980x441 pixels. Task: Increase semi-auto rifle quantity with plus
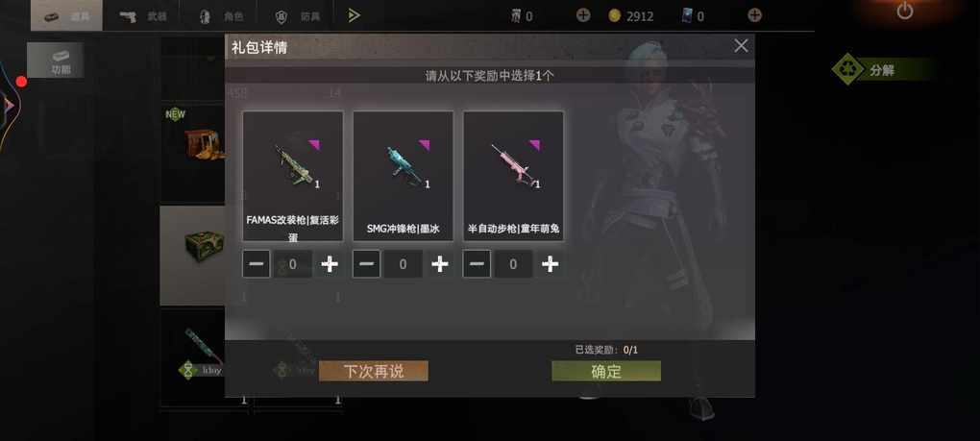550,264
